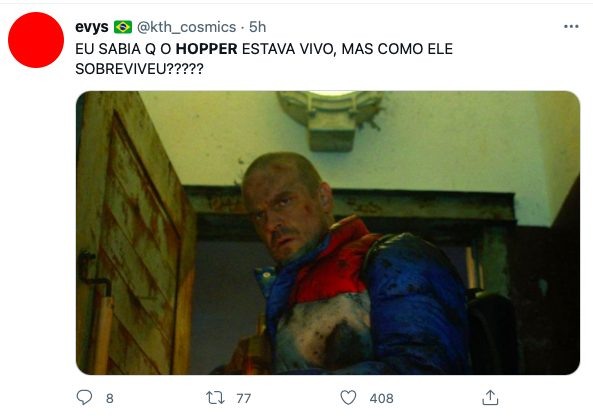
Task: Open the share icon for this tweet
Action: pos(490,397)
